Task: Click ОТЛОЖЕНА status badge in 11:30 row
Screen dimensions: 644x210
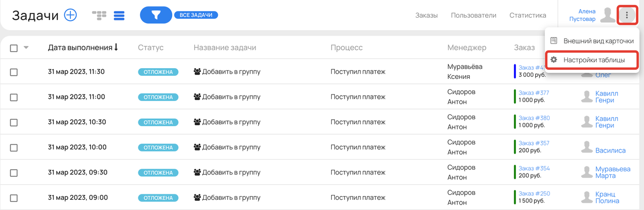Action: click(x=158, y=72)
